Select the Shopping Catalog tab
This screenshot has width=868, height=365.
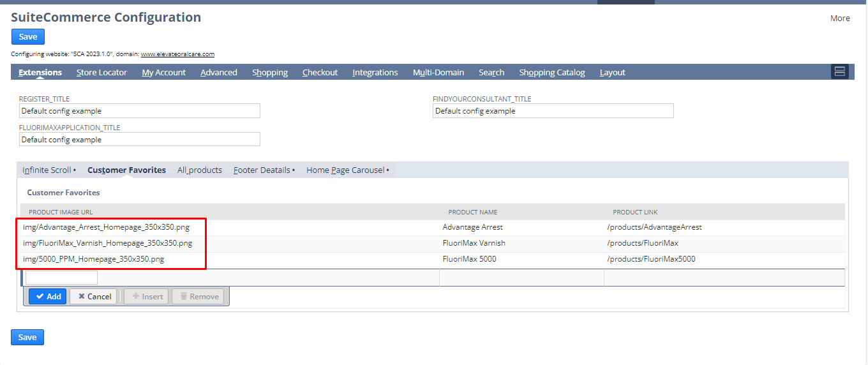click(x=551, y=73)
